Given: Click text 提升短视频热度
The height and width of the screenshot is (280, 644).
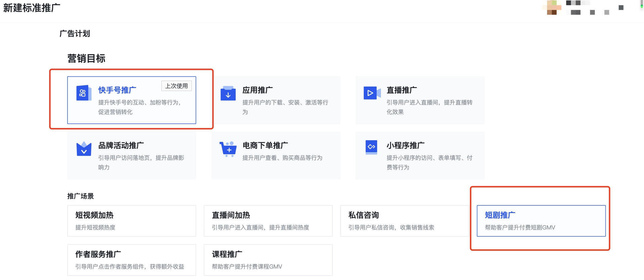Looking at the screenshot, I should [x=95, y=228].
